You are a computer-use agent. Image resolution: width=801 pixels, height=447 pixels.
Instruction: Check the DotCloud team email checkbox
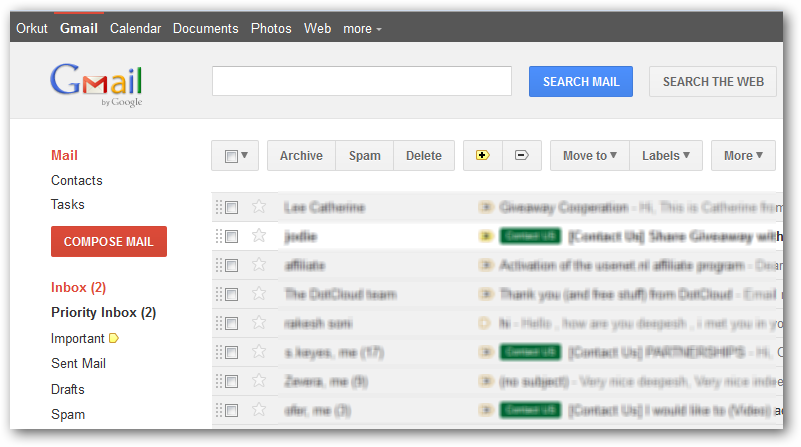tap(232, 294)
